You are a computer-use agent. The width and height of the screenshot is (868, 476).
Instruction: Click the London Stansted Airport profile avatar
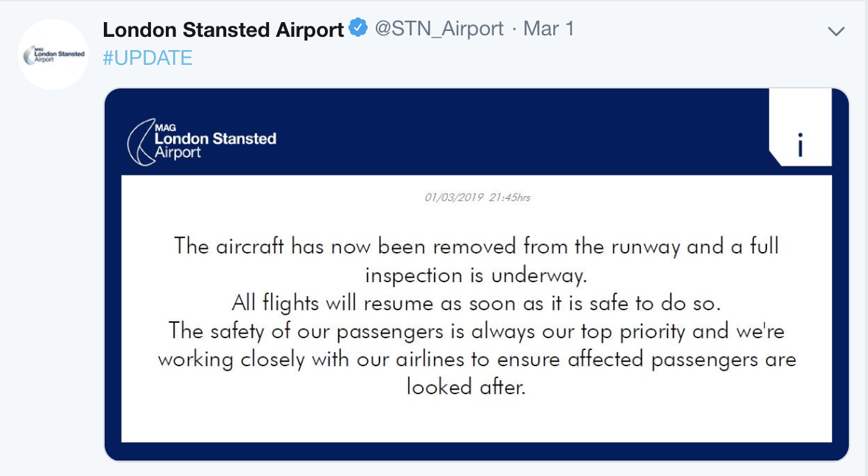click(53, 55)
